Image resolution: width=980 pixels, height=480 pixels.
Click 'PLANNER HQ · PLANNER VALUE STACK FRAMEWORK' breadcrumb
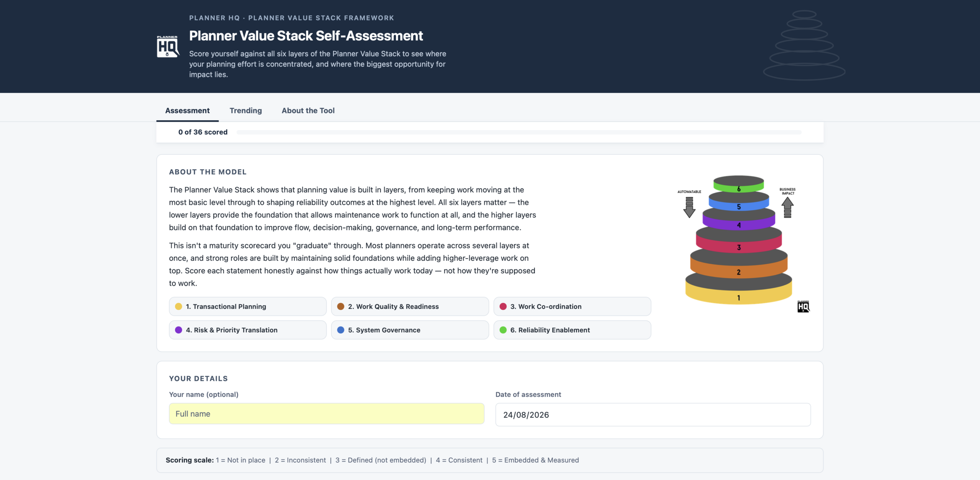point(291,18)
